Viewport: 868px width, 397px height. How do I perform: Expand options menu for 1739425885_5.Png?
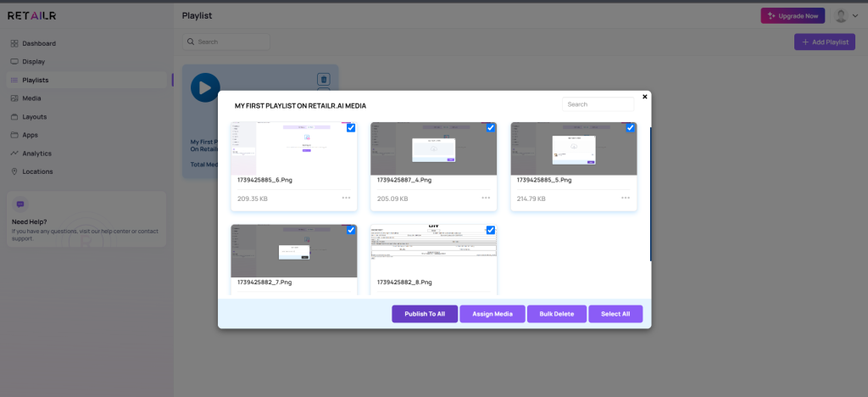[626, 198]
